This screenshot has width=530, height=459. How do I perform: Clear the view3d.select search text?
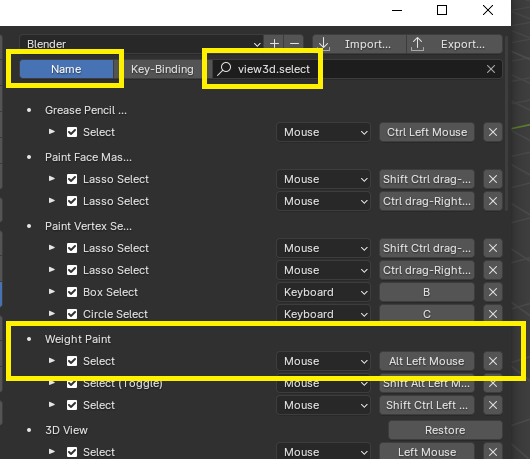click(491, 69)
